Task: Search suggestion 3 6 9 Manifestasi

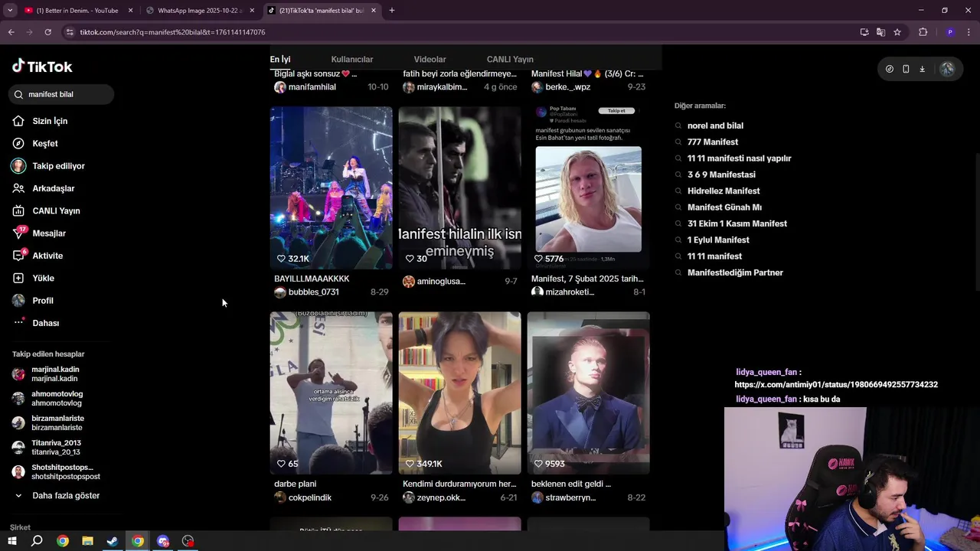Action: pos(721,174)
